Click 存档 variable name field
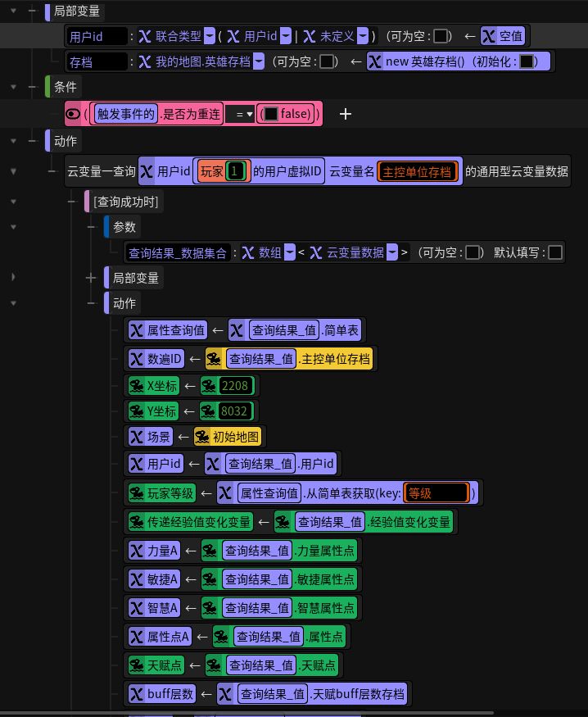The height and width of the screenshot is (717, 588). (x=97, y=61)
